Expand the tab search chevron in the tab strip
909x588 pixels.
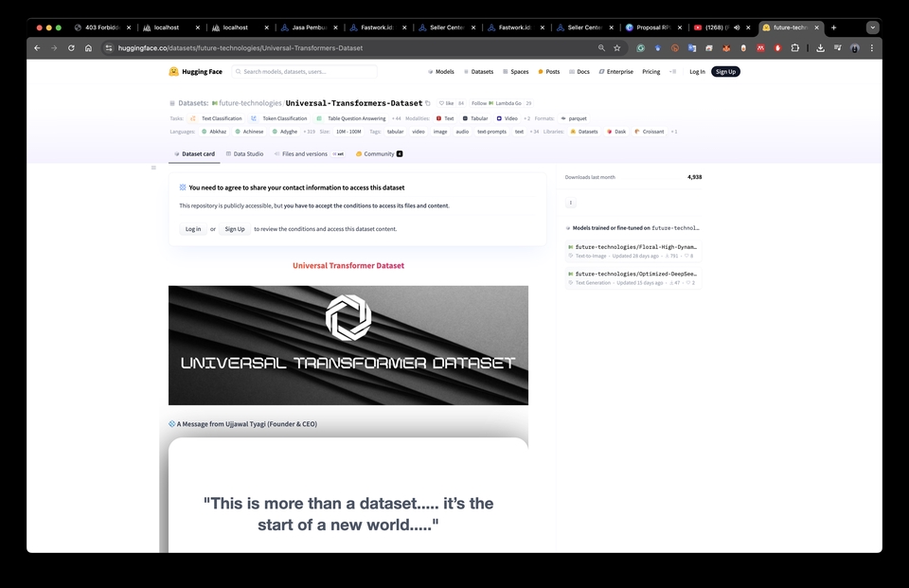point(872,27)
